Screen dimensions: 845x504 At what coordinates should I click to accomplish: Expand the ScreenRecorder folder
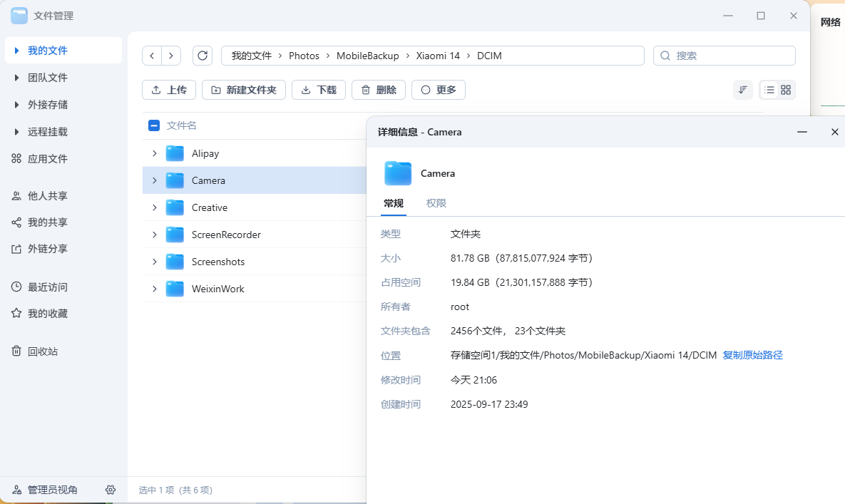pos(154,235)
